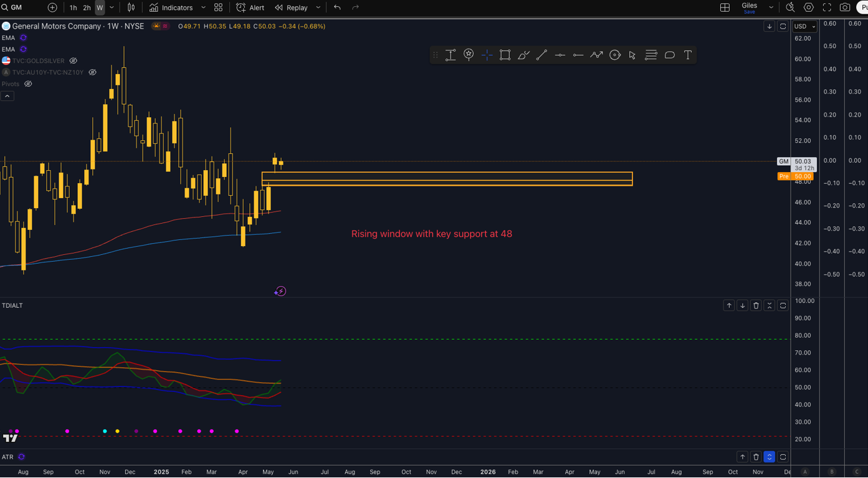
Task: Select the parallel lines levels tool
Action: pos(651,55)
